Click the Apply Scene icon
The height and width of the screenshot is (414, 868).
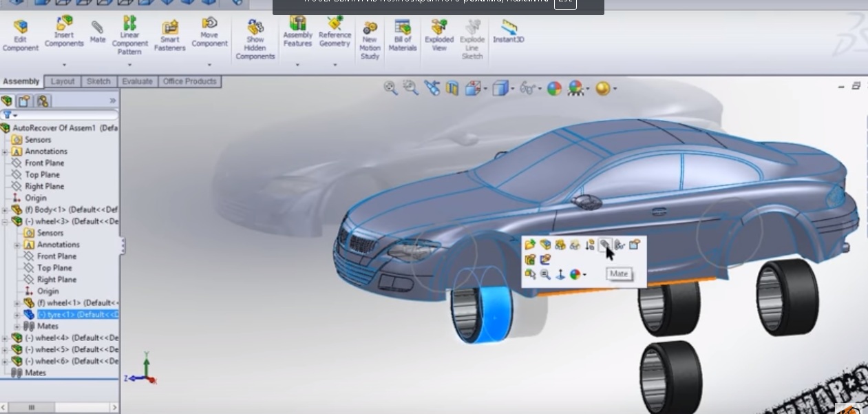coord(575,88)
